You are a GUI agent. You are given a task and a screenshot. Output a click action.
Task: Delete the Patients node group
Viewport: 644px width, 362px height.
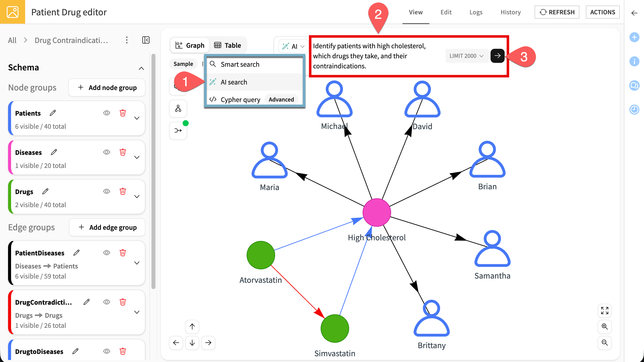(x=123, y=113)
